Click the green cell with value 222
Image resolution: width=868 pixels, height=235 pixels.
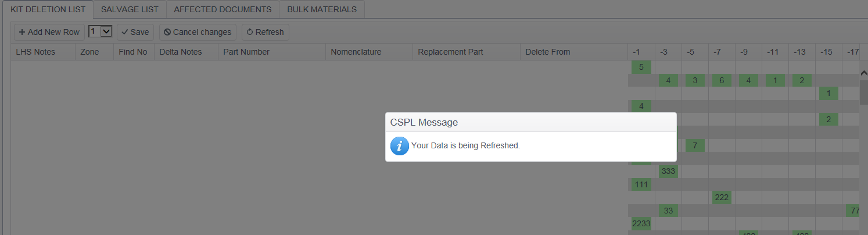(722, 197)
